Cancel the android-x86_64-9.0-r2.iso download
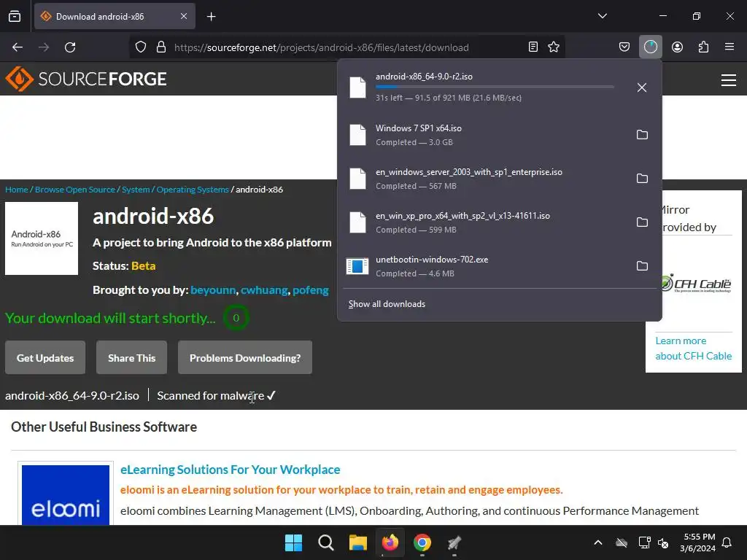Viewport: 747px width, 560px height. (642, 87)
